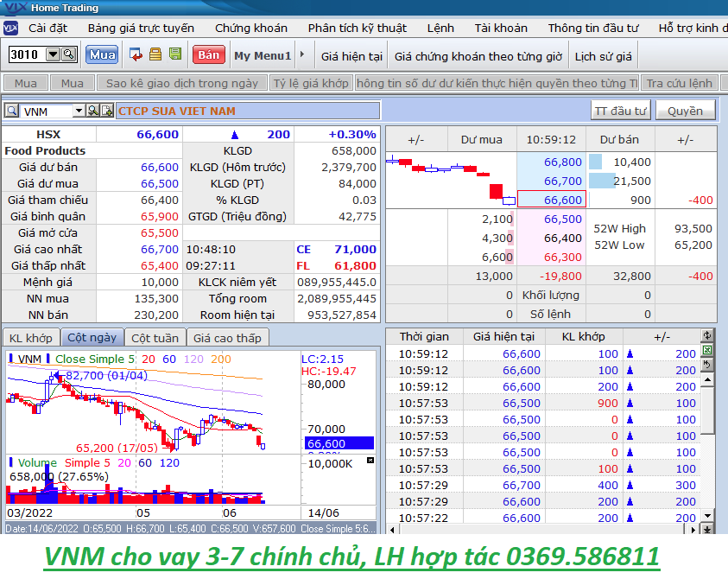Click the red Bán sell button
The height and width of the screenshot is (579, 728).
click(209, 54)
